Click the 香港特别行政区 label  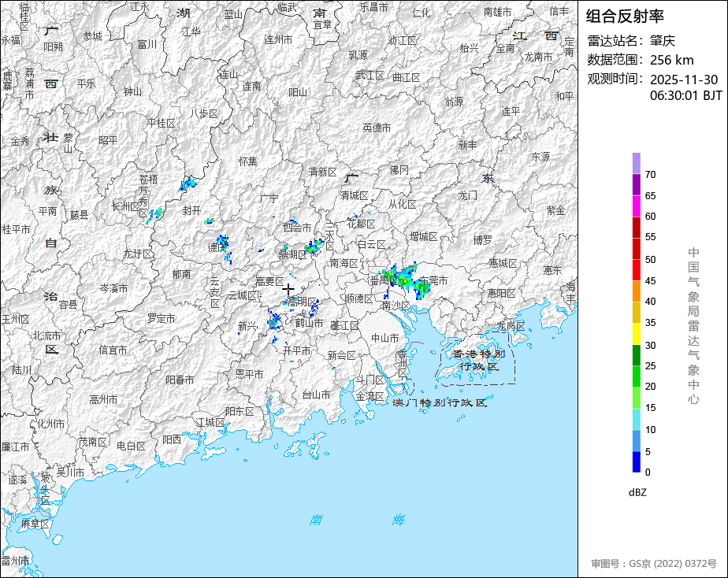(479, 361)
